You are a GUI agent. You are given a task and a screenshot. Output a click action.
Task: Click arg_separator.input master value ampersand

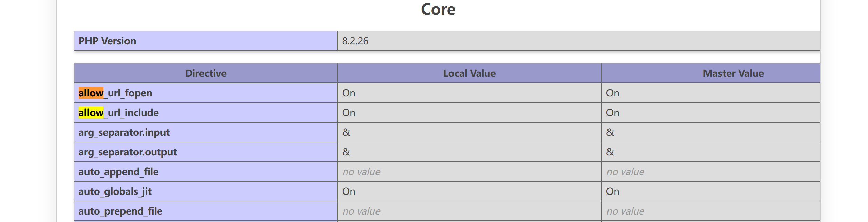click(610, 132)
